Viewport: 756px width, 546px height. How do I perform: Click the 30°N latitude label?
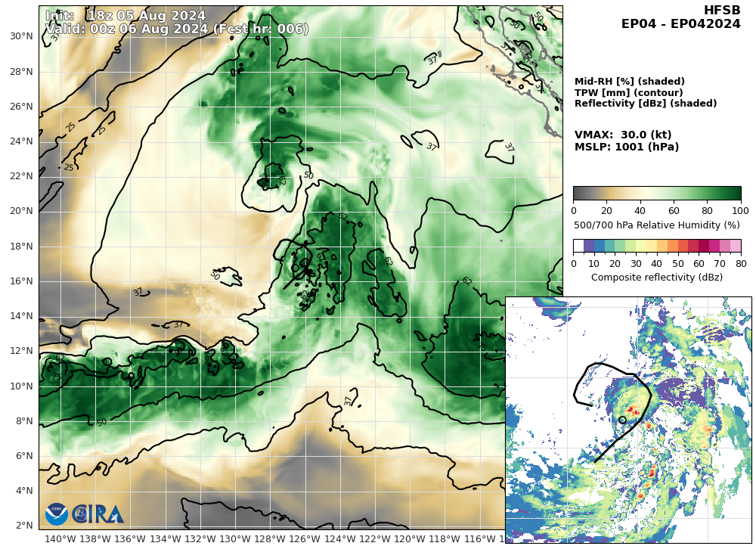(21, 36)
